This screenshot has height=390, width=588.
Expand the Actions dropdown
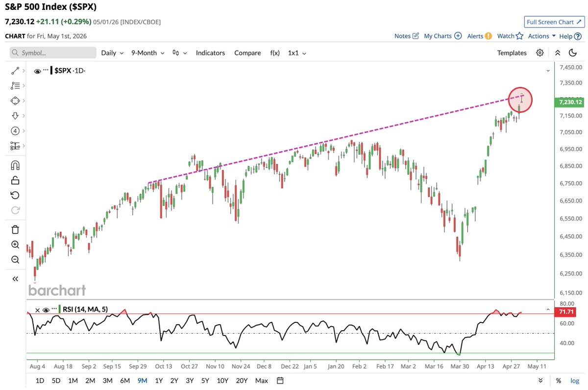(x=542, y=36)
